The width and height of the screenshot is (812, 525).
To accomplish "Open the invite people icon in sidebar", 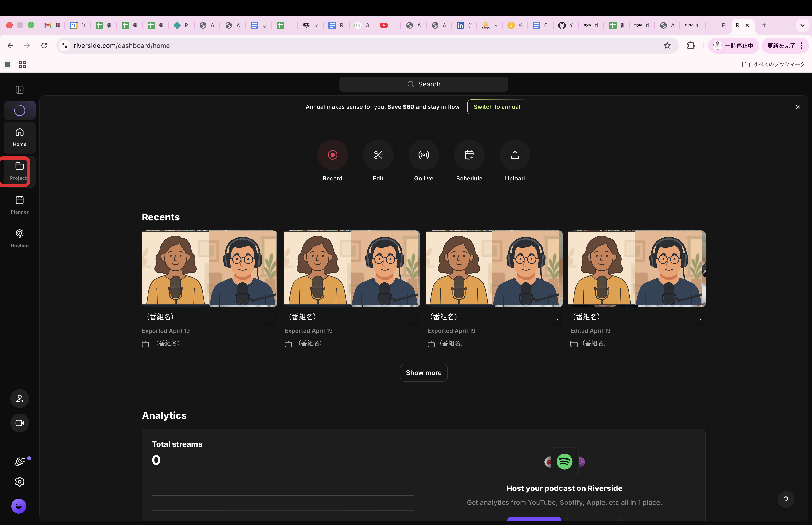I will pos(20,398).
